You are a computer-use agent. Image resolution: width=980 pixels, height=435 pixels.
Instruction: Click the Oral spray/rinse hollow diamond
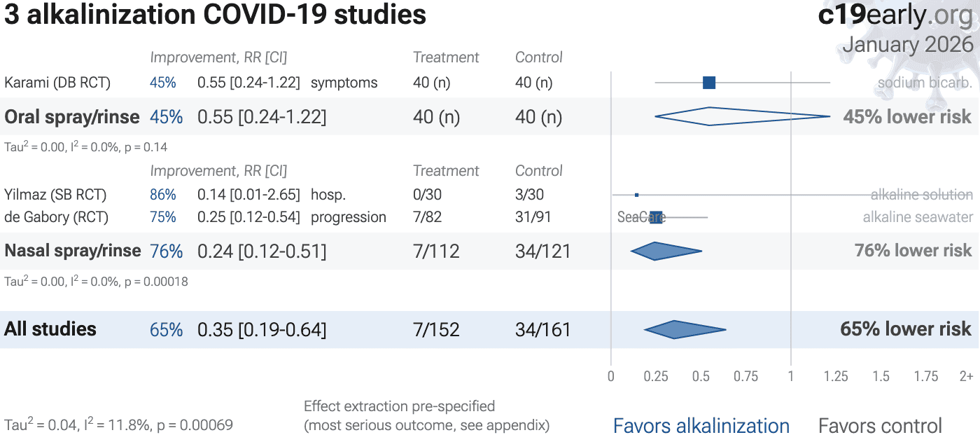pyautogui.click(x=710, y=116)
